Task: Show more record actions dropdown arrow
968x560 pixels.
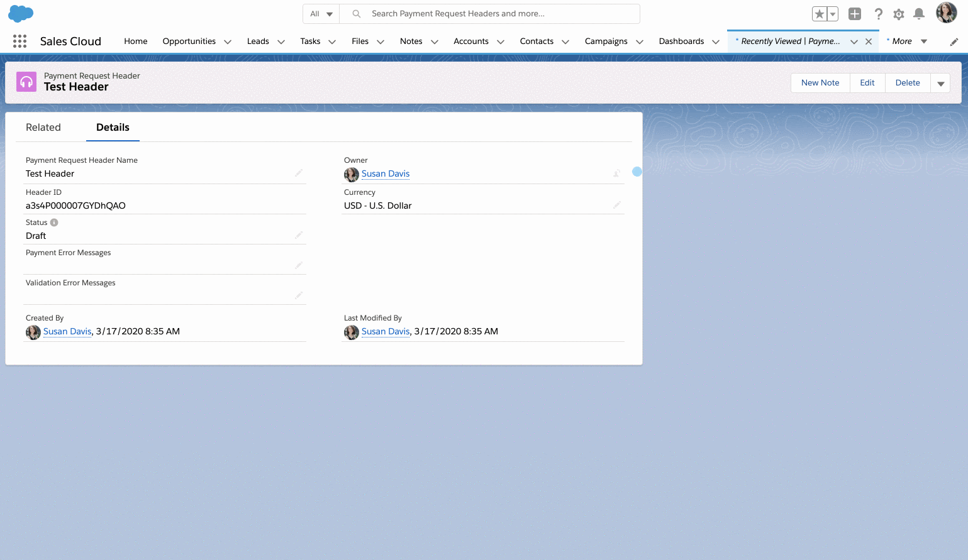Action: [x=940, y=83]
